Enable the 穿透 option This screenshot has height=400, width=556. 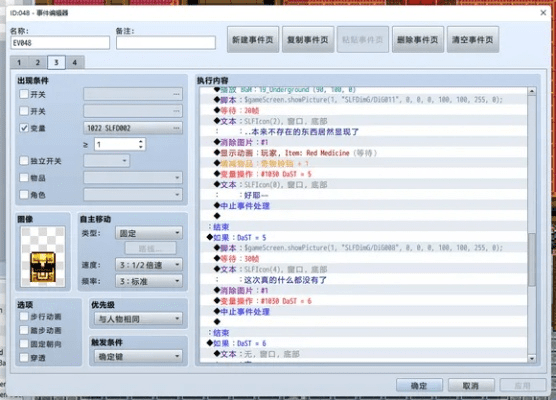(24, 357)
